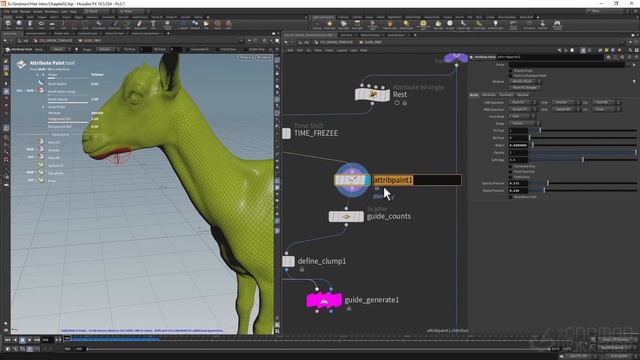
Task: Select the Spot Light shelf tool
Action: [344, 25]
